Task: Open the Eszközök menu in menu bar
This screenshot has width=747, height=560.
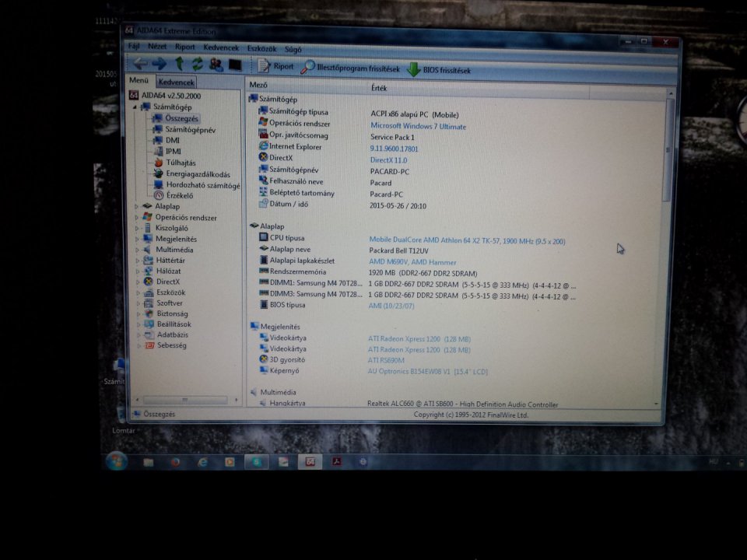Action: tap(261, 48)
